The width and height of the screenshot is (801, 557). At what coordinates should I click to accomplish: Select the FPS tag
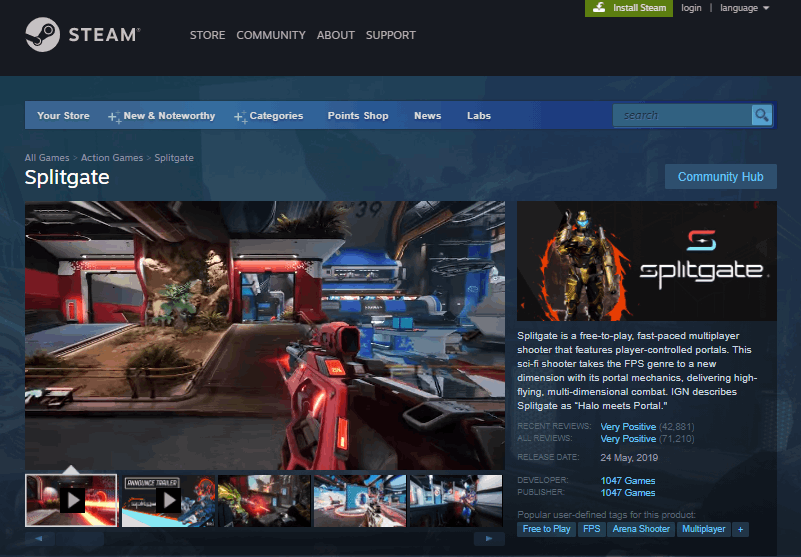[592, 529]
